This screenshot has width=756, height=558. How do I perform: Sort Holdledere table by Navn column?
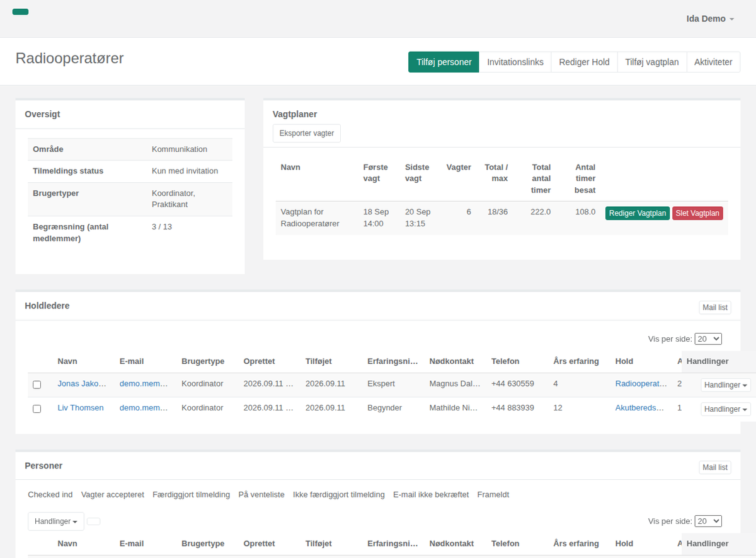tap(67, 361)
